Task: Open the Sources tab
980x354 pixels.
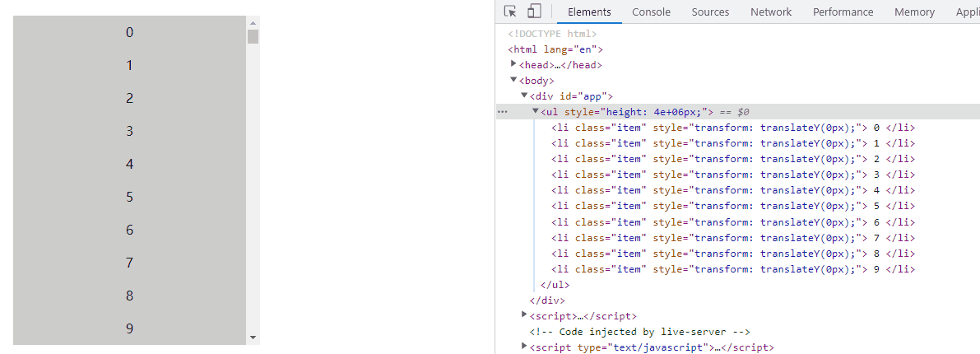Action: coord(710,12)
